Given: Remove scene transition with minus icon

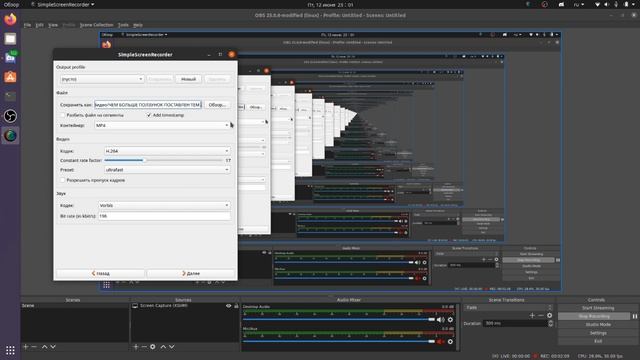Looking at the screenshot, I should tap(541, 315).
